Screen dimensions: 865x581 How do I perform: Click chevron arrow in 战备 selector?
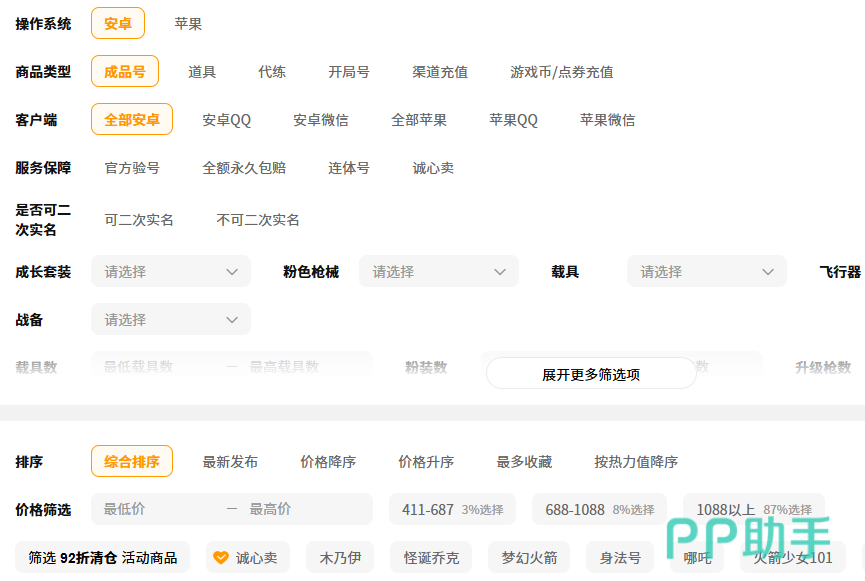coord(232,320)
